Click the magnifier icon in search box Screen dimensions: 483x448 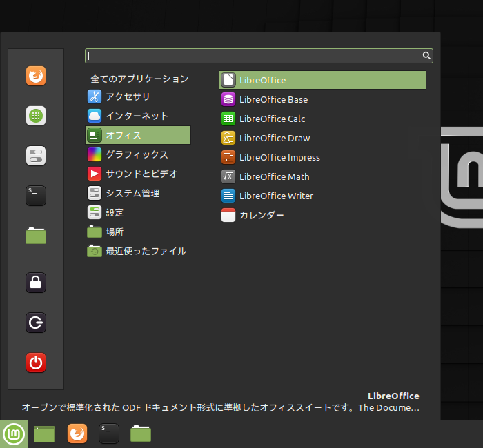[x=426, y=55]
